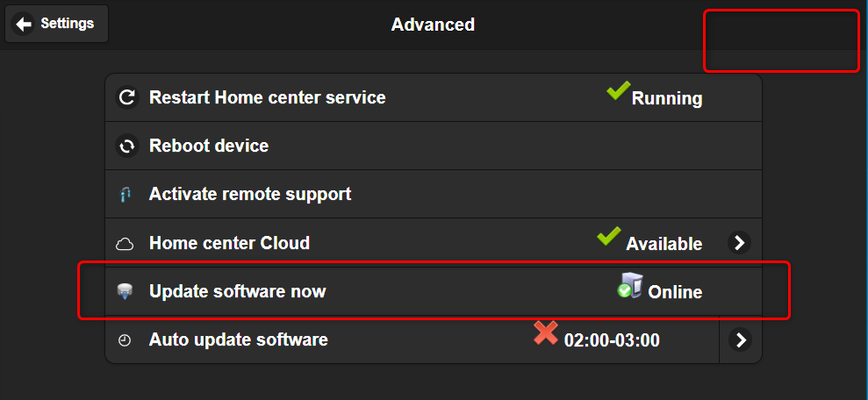Image resolution: width=868 pixels, height=400 pixels.
Task: Click the green checkmark next to Available
Action: click(x=609, y=237)
